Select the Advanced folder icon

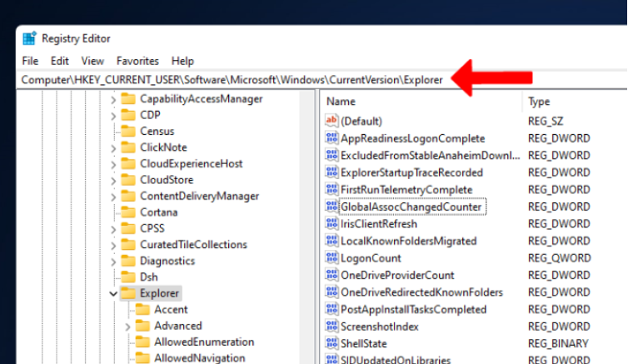pyautogui.click(x=142, y=326)
